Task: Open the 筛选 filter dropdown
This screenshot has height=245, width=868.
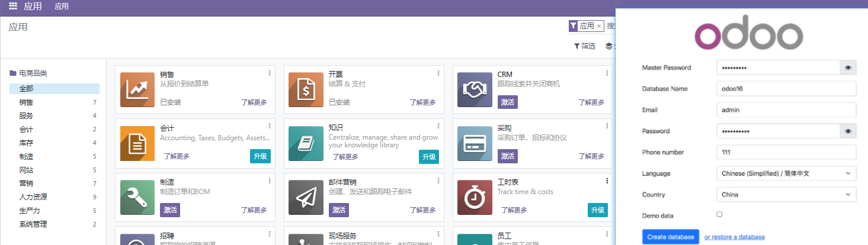Action: [585, 46]
